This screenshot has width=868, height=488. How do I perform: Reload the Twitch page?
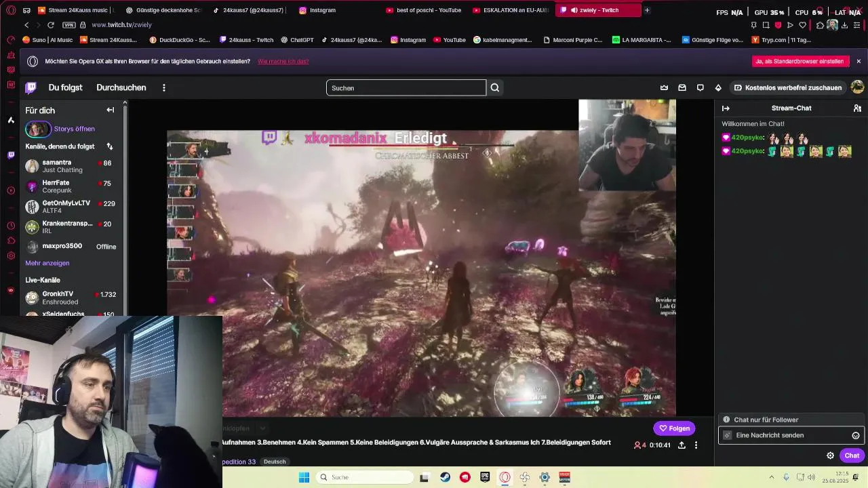click(51, 25)
